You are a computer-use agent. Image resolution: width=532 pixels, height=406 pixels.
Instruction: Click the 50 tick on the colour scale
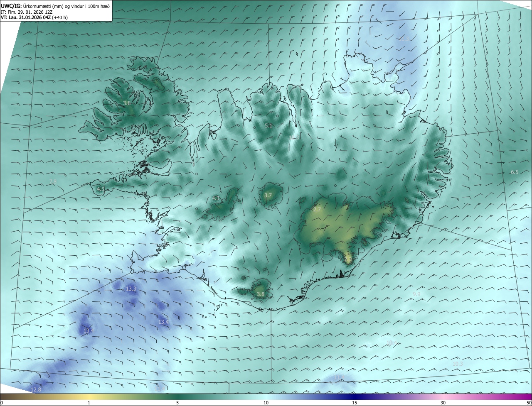click(x=529, y=403)
